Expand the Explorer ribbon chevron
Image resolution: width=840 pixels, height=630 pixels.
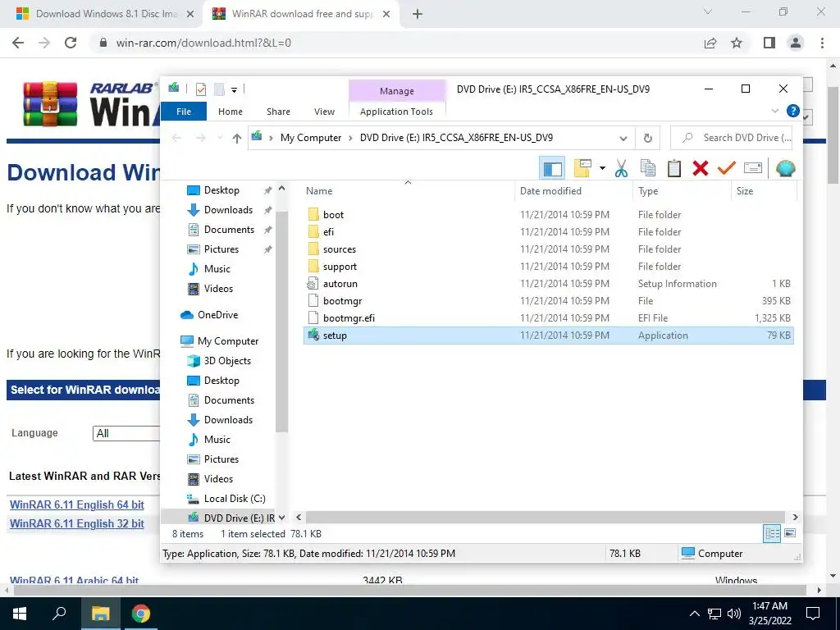774,111
